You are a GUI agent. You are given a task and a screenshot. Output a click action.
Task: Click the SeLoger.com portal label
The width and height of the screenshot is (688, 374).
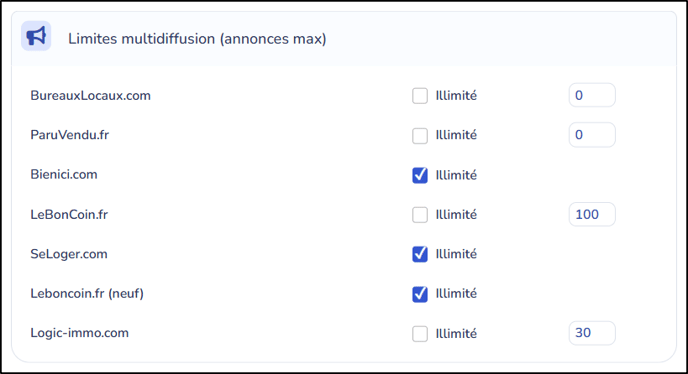click(69, 254)
